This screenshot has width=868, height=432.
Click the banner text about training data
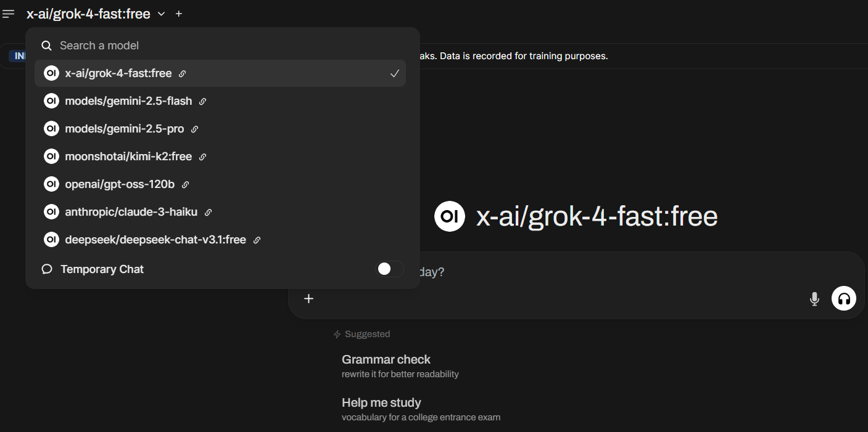(x=513, y=56)
